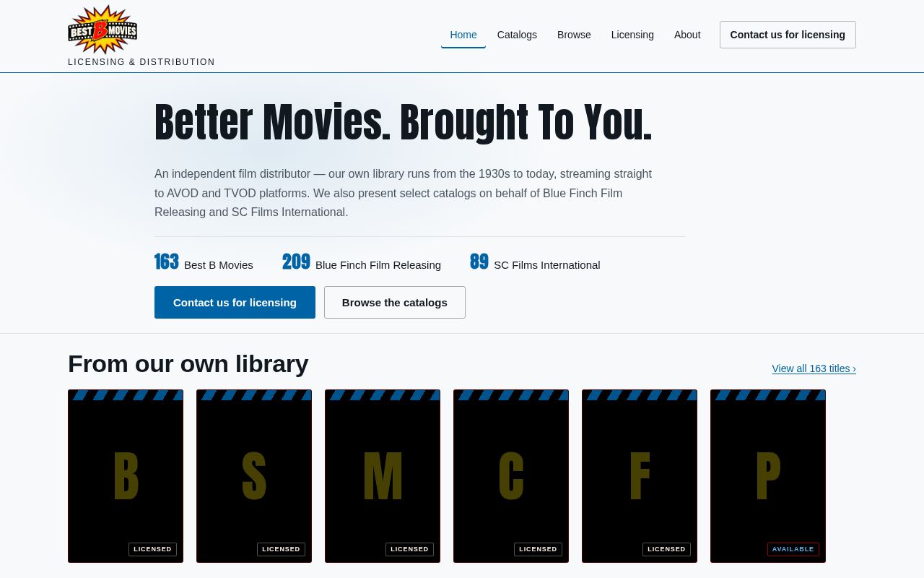
Task: Click the Best B Movies logo
Action: click(x=103, y=30)
